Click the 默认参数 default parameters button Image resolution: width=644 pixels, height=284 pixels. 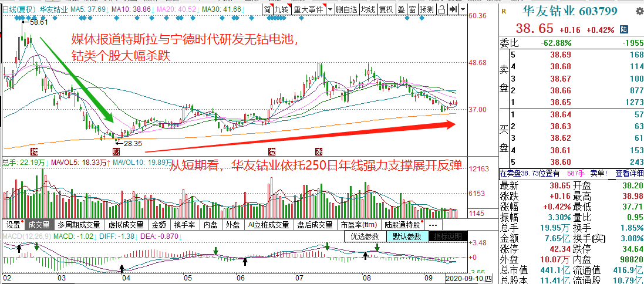coord(407,237)
